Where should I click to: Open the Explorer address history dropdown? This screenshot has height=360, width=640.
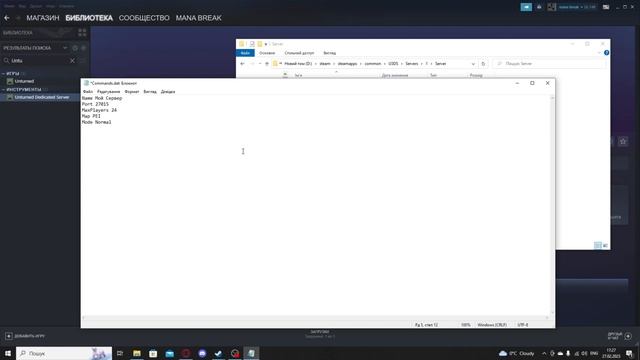pyautogui.click(x=473, y=64)
